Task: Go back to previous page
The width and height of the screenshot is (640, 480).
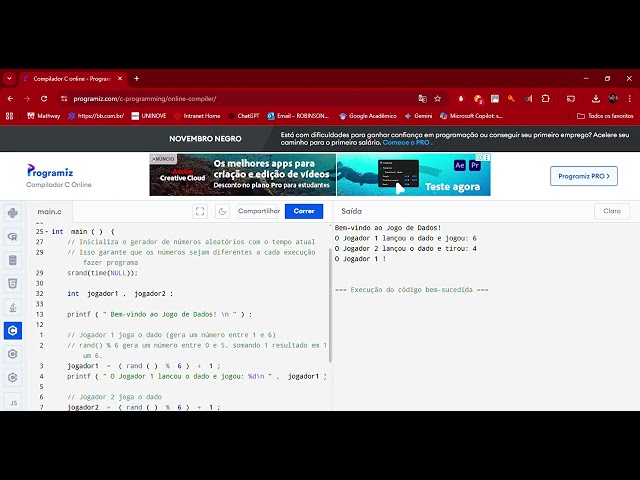Action: [x=10, y=99]
